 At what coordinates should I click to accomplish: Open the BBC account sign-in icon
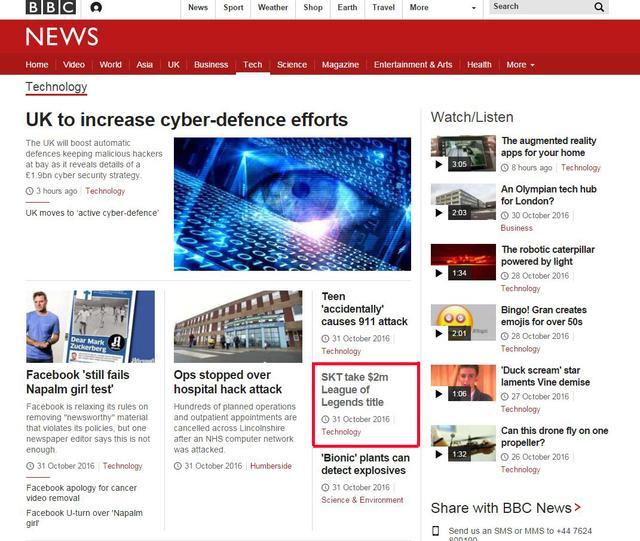tap(96, 7)
